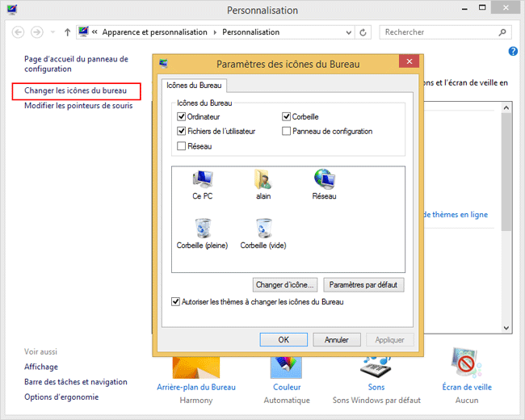Go back with the back arrow
Image resolution: width=525 pixels, height=420 pixels.
click(18, 32)
